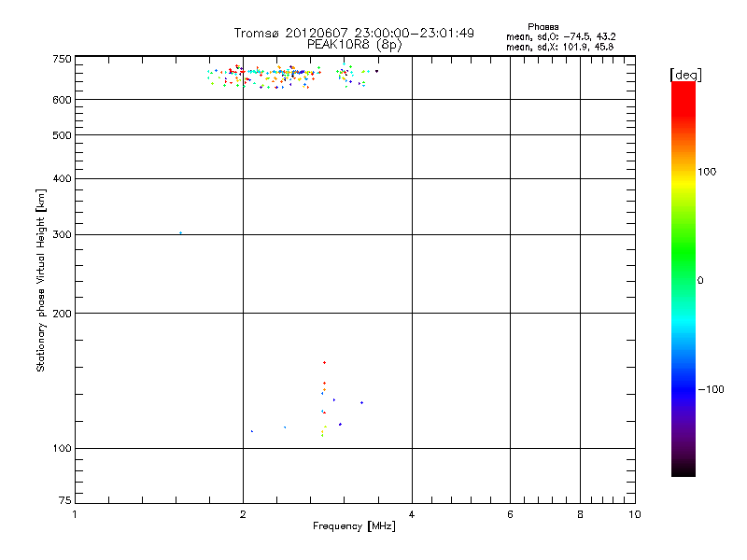Click the "Frequency [MHz]" axis label
This screenshot has height=560, width=747.
(354, 526)
